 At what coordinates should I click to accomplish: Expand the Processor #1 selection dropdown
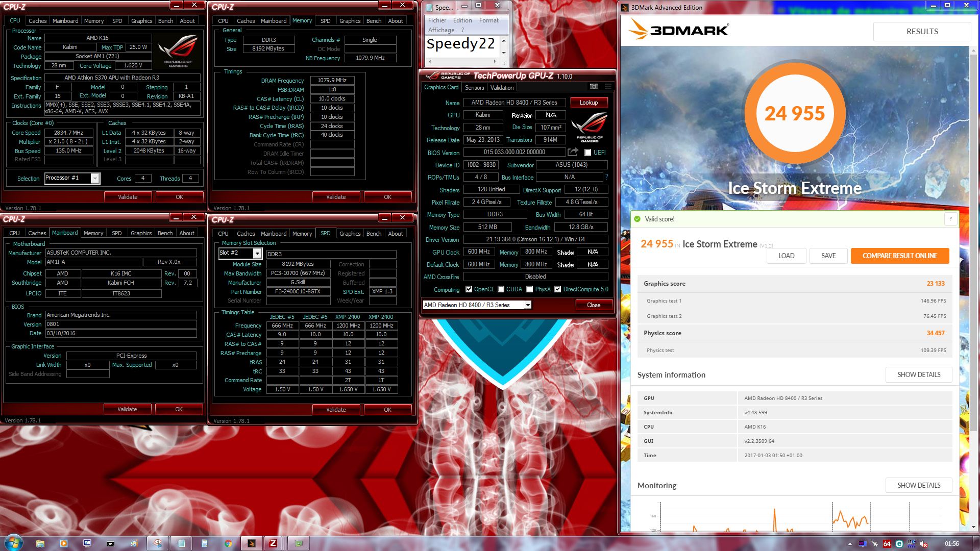95,178
